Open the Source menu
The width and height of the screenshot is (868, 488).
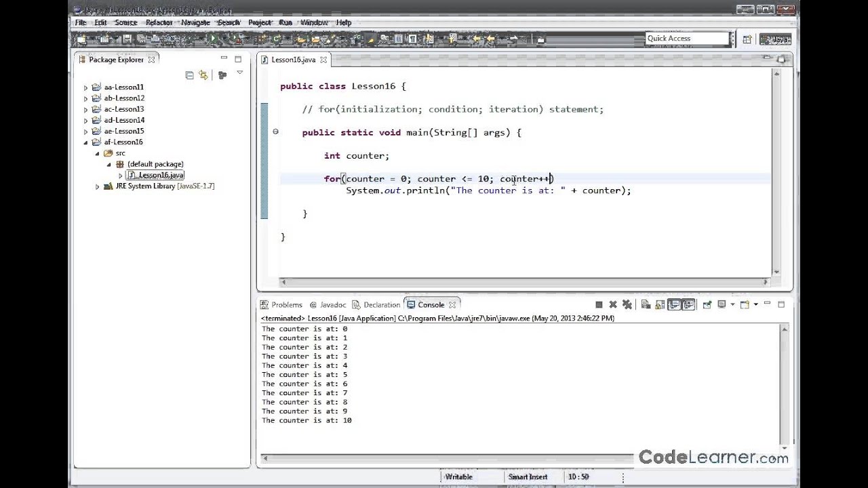[126, 22]
